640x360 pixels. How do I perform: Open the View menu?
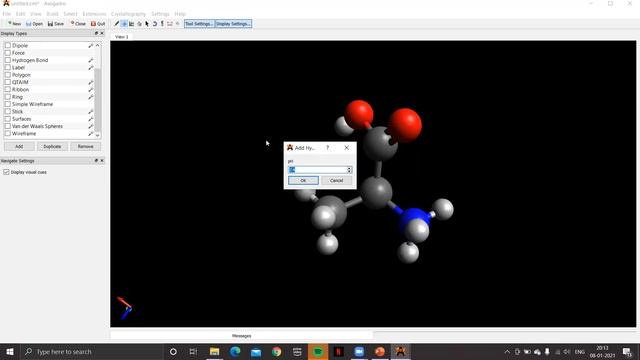[x=36, y=14]
